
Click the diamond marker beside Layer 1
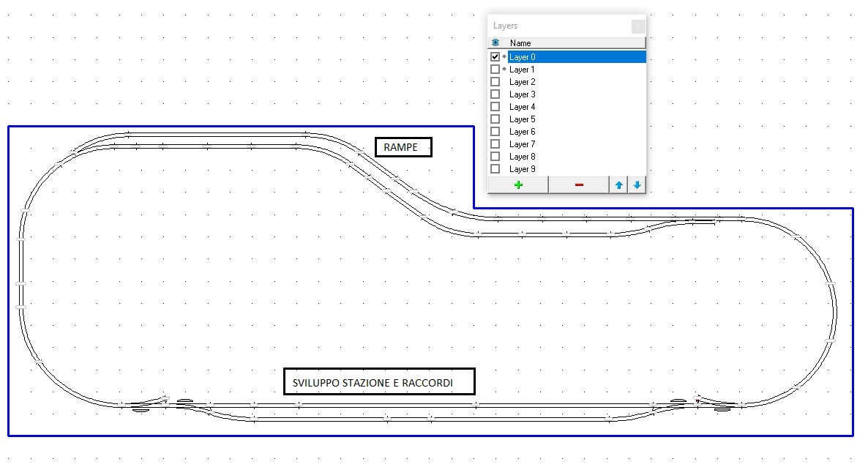pyautogui.click(x=504, y=69)
